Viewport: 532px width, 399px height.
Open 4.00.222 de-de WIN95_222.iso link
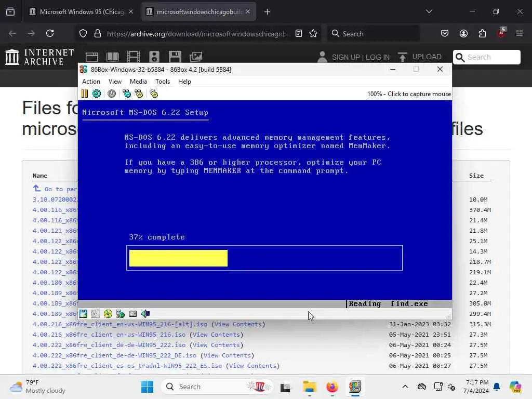pos(109,345)
